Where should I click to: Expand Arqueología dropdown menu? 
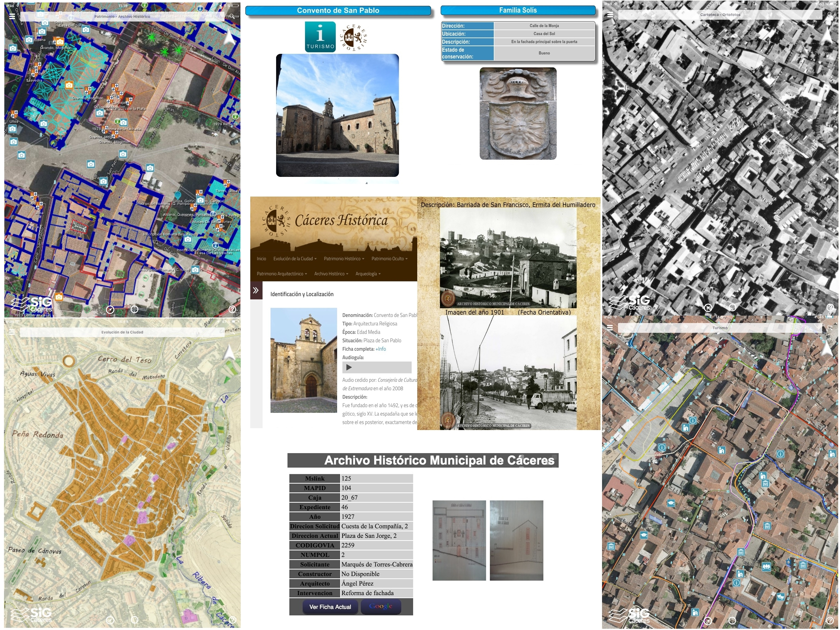coord(368,274)
